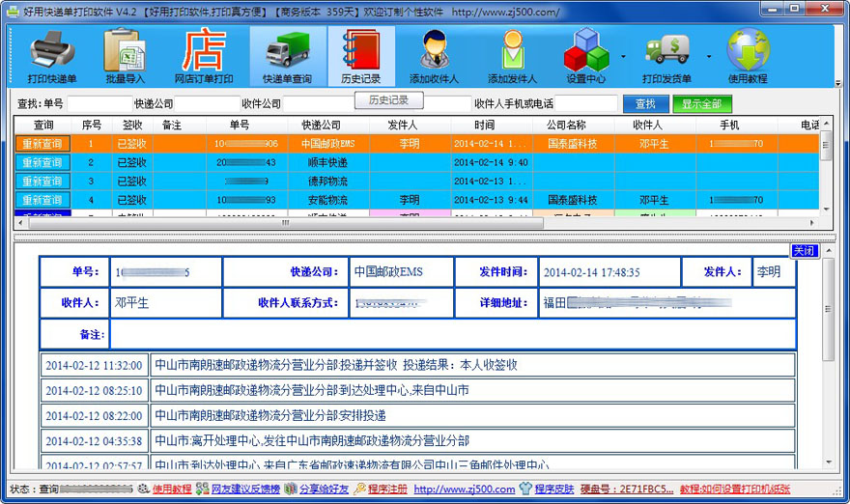Click the green 显示全部 button

click(x=702, y=103)
